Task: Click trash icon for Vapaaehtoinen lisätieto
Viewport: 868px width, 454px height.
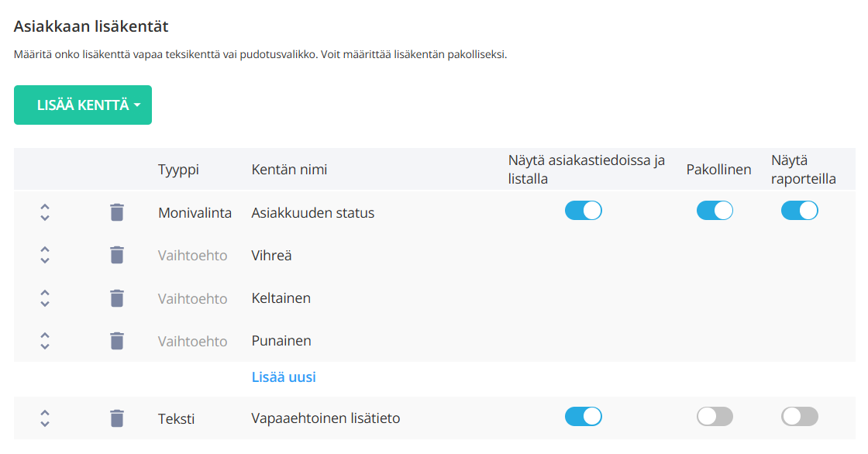Action: 117,418
